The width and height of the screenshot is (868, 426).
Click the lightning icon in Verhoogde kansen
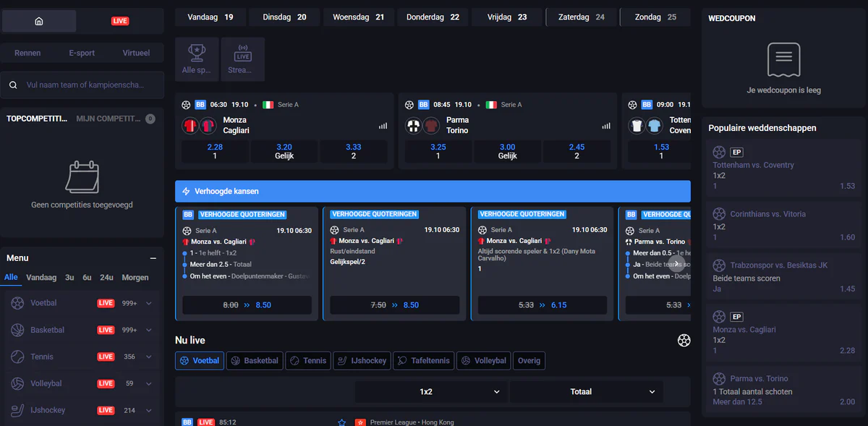coord(186,192)
